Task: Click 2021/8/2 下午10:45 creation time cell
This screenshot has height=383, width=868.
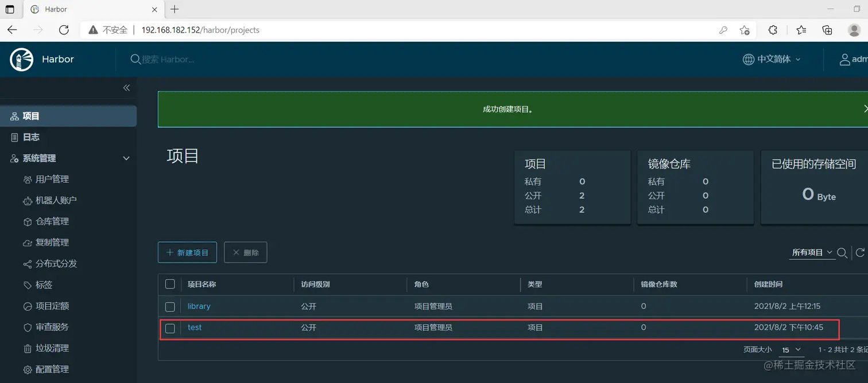Action: tap(789, 327)
